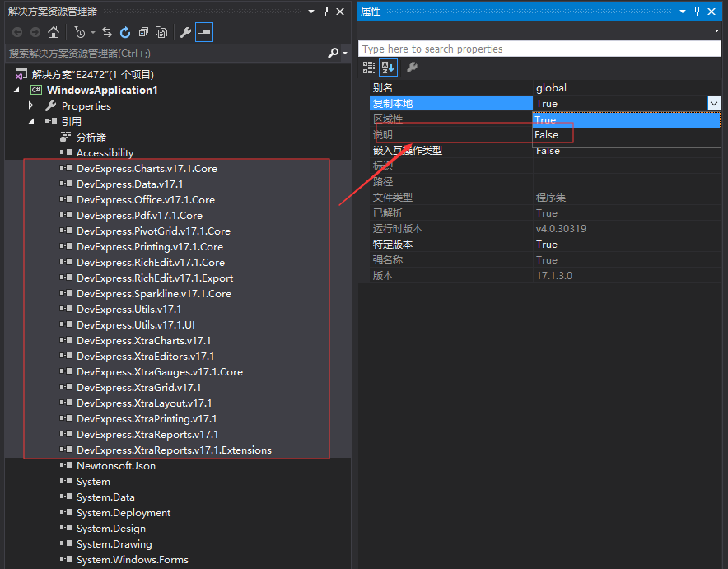Open the pending changes filter clock icon
The width and height of the screenshot is (728, 569).
pos(80,32)
